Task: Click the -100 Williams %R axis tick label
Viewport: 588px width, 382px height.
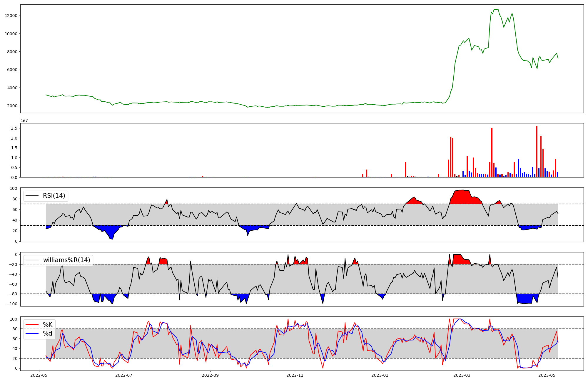Action: tap(12, 304)
